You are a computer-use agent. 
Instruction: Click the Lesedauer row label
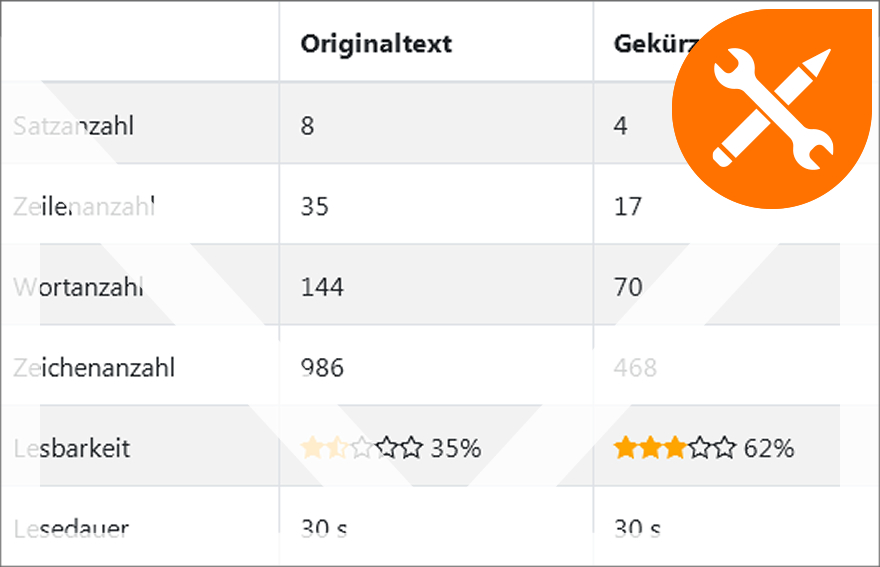coord(71,529)
